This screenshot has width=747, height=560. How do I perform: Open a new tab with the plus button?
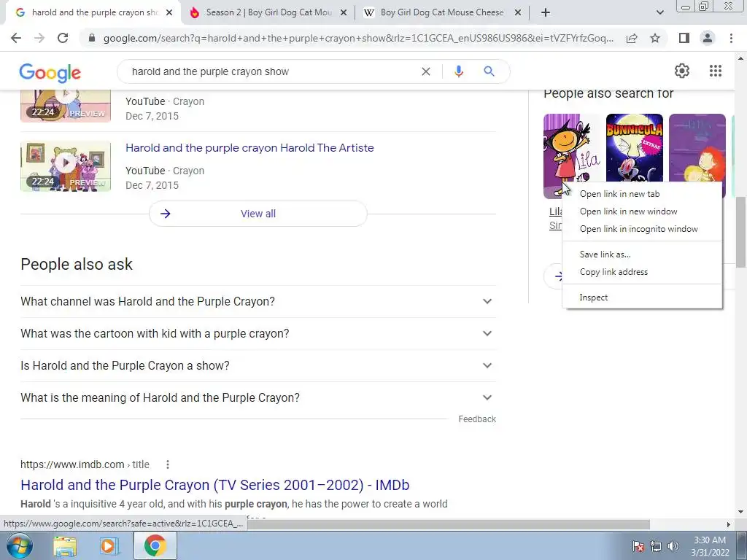(x=546, y=12)
